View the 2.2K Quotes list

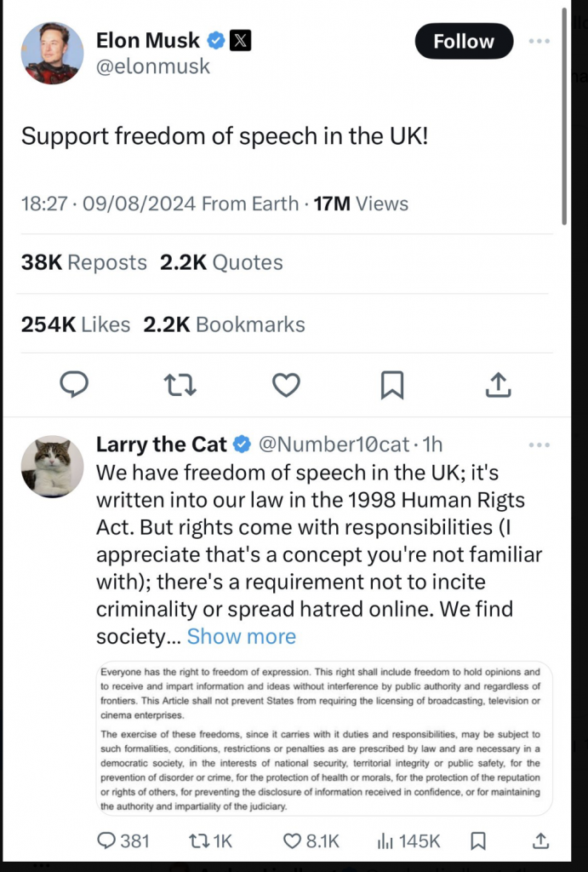point(221,263)
